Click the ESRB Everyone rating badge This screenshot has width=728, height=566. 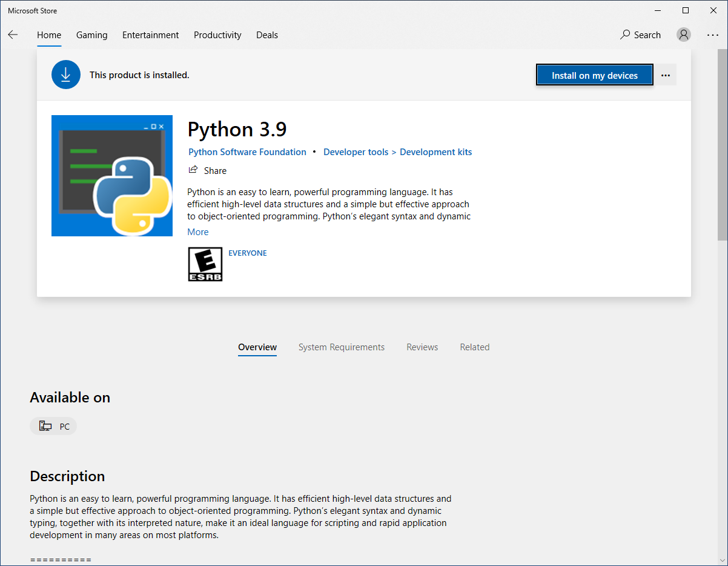coord(205,264)
